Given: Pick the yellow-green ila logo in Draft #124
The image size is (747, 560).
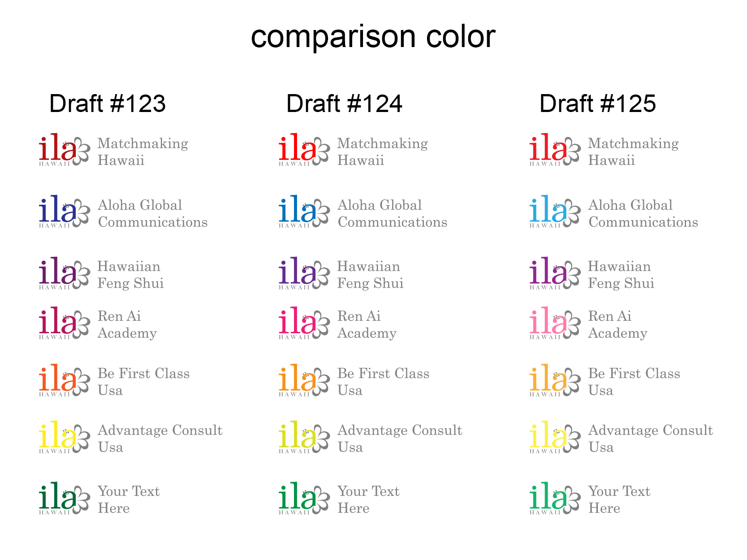Looking at the screenshot, I should [298, 436].
